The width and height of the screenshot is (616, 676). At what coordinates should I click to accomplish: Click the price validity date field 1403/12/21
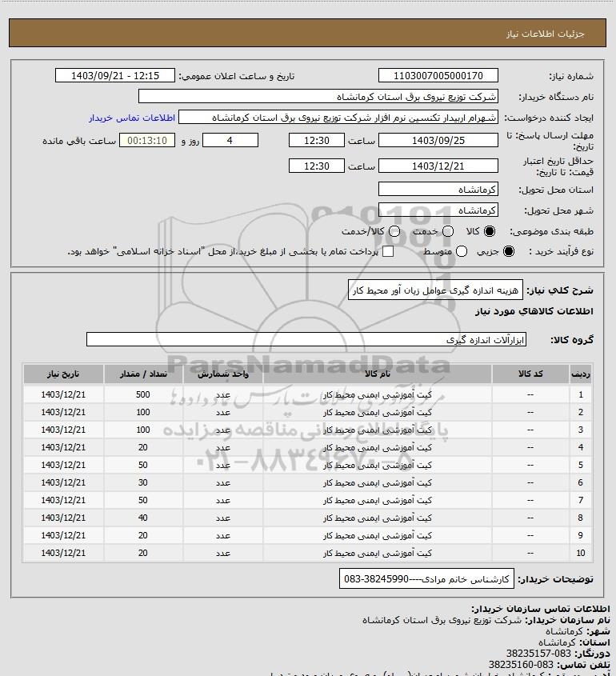tap(438, 166)
